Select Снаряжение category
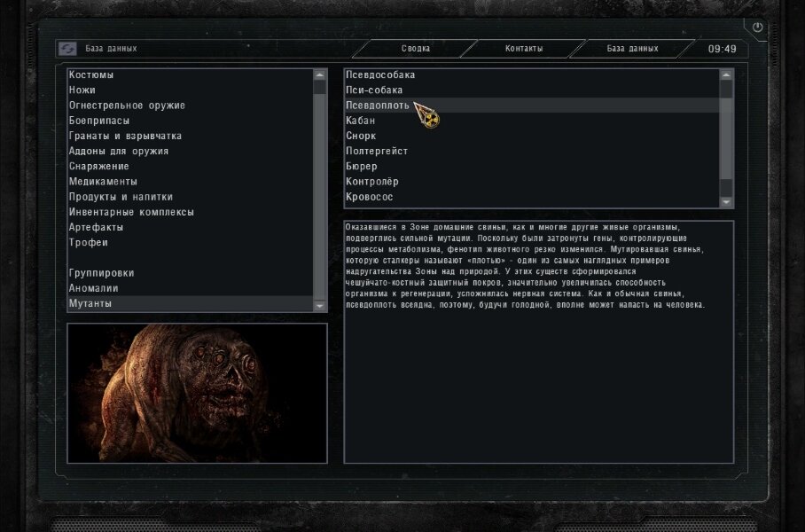The width and height of the screenshot is (805, 532). (x=190, y=167)
